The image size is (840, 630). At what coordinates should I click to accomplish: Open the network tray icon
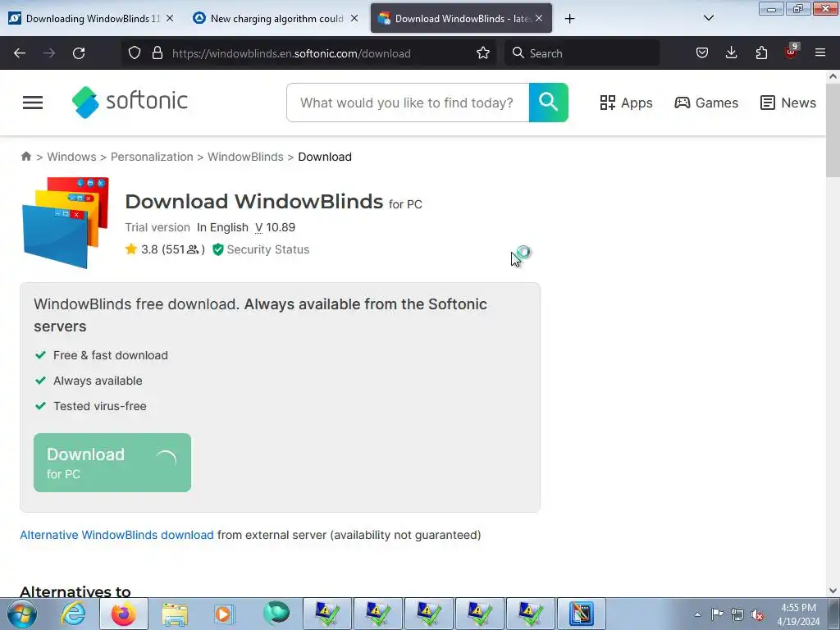click(x=737, y=614)
